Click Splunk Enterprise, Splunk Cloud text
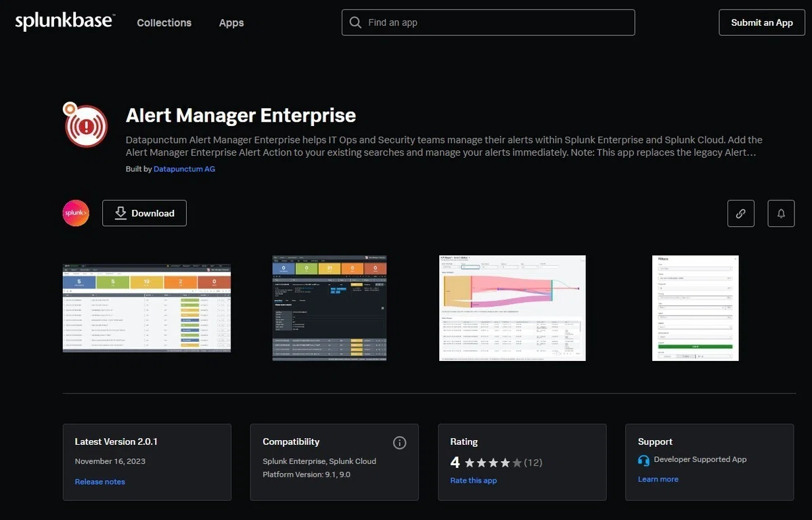Screen dimensions: 812x520 point(319,461)
